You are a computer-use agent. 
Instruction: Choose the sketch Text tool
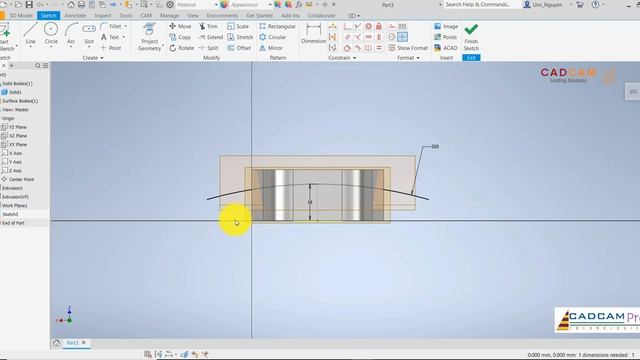click(x=110, y=37)
